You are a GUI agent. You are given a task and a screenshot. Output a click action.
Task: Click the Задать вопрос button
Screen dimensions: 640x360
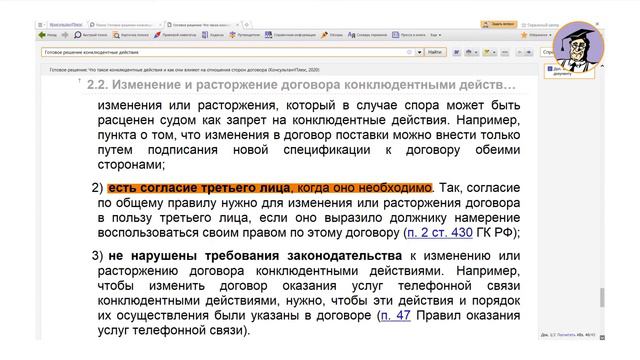(499, 24)
